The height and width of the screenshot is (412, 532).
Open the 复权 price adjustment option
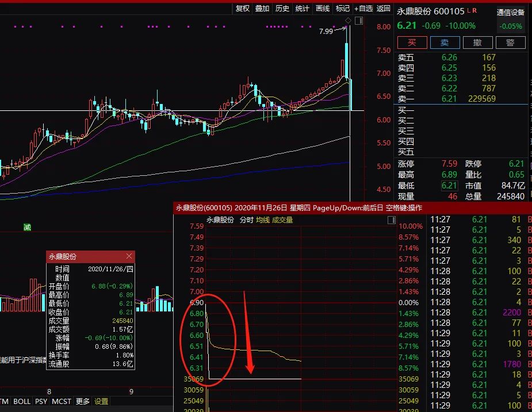pyautogui.click(x=242, y=9)
